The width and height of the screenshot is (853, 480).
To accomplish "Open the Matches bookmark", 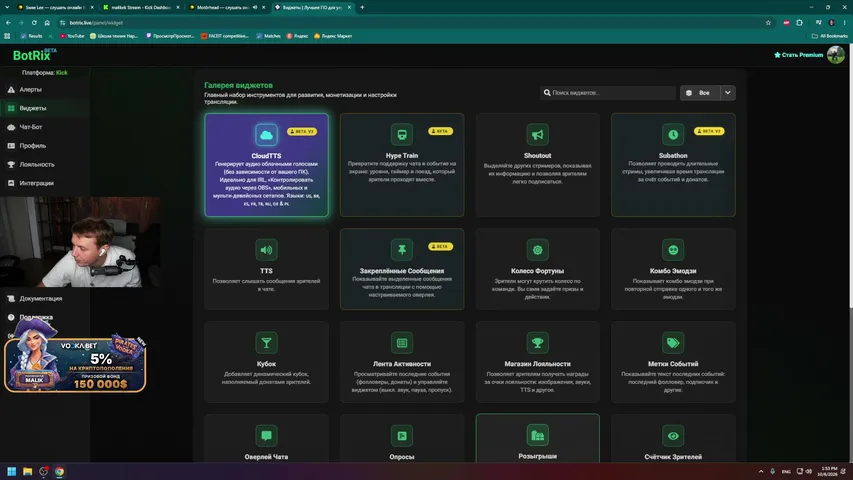I will click(x=269, y=36).
